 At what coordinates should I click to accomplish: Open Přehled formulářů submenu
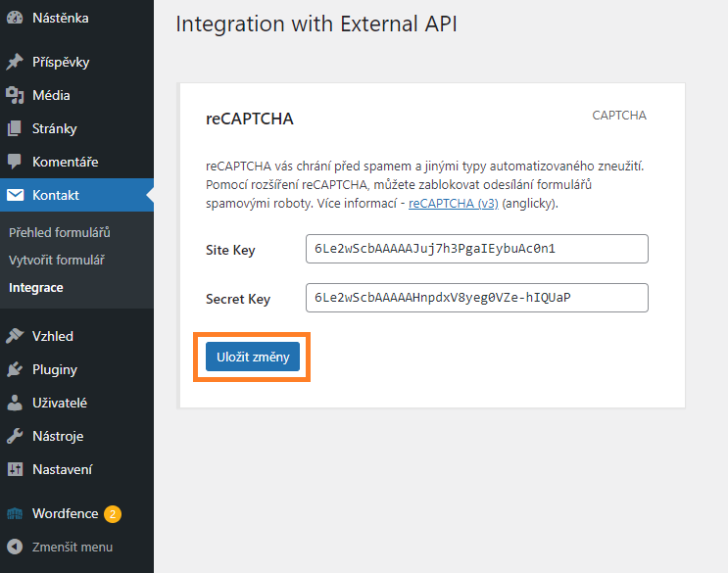(60, 232)
